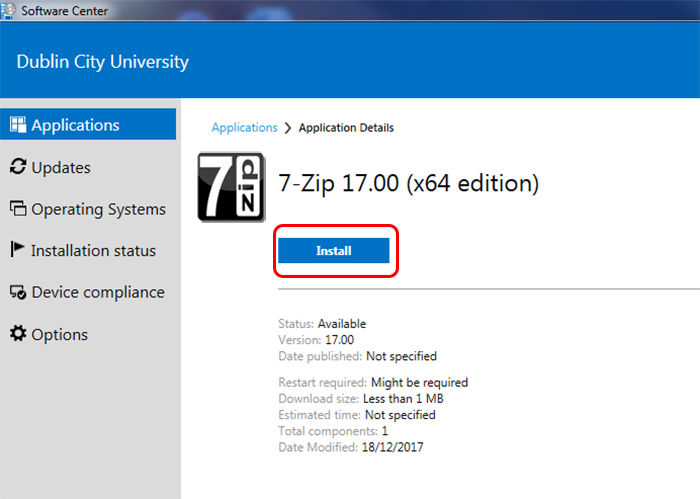Go back via Applications breadcrumb link
The height and width of the screenshot is (499, 700).
point(244,128)
